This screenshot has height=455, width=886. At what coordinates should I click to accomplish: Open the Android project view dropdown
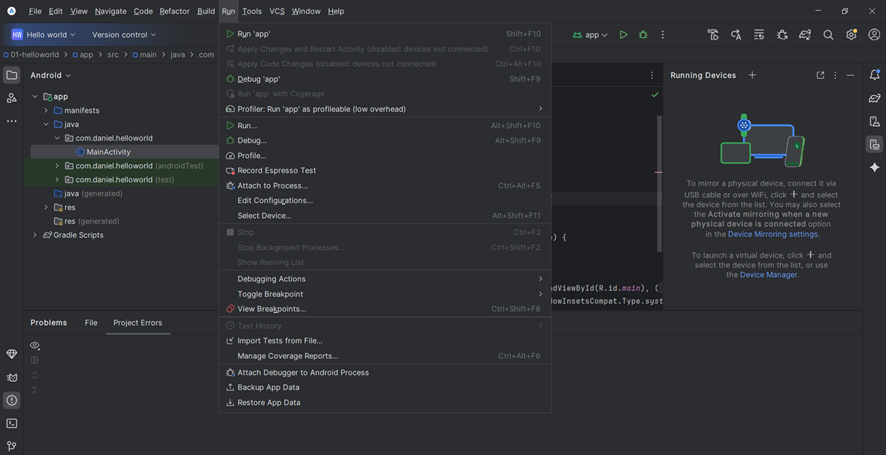tap(50, 75)
